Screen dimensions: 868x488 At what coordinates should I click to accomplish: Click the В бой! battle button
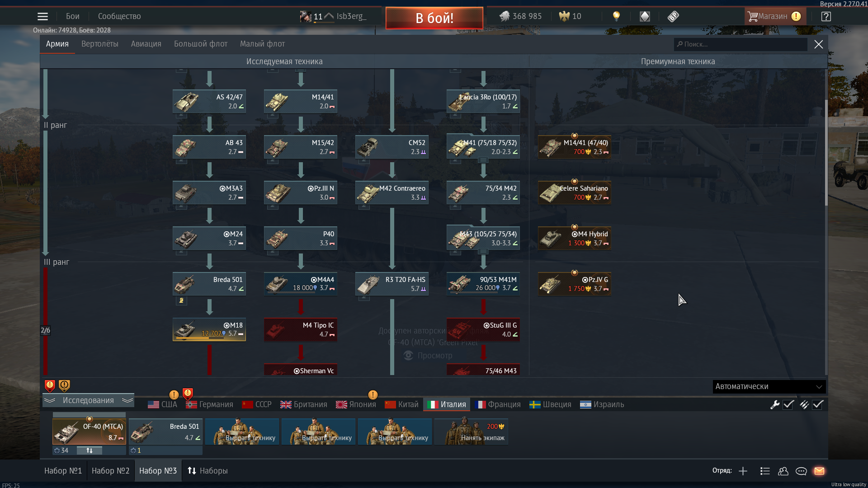(434, 18)
